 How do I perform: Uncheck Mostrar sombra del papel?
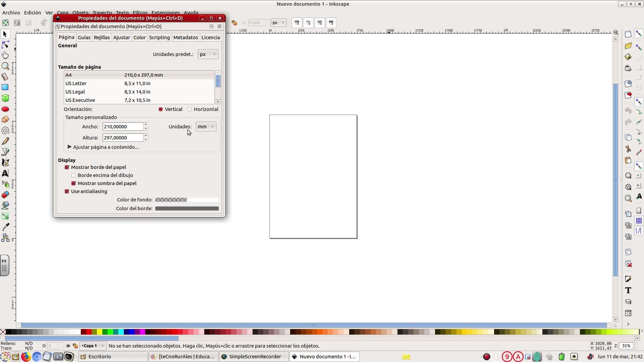[x=73, y=183]
